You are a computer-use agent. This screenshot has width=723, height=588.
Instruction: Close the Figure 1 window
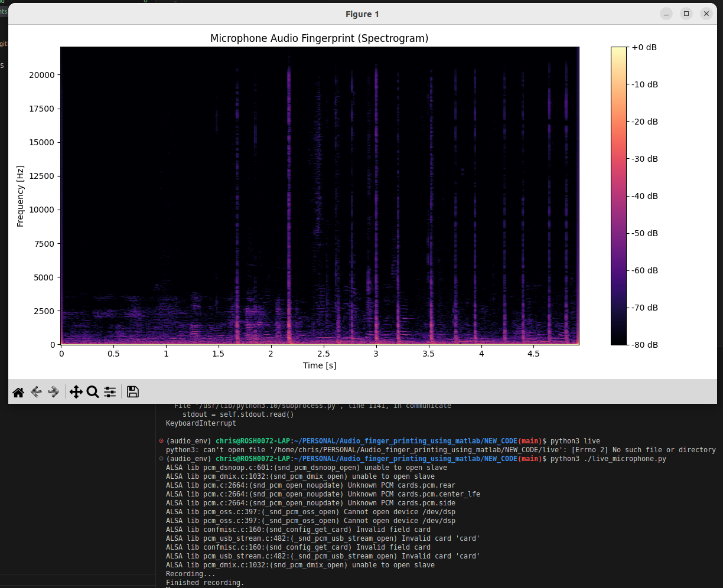click(706, 14)
